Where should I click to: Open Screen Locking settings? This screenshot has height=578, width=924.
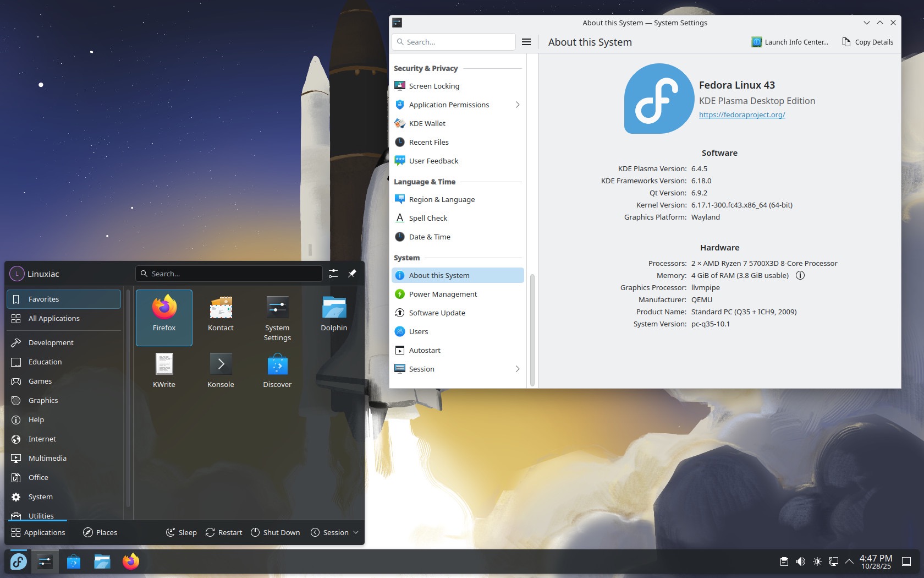click(434, 86)
